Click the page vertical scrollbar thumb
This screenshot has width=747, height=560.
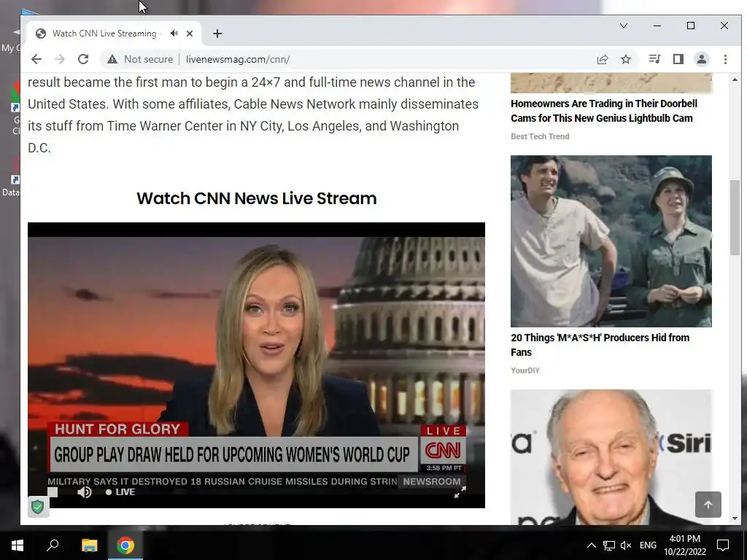coord(735,218)
